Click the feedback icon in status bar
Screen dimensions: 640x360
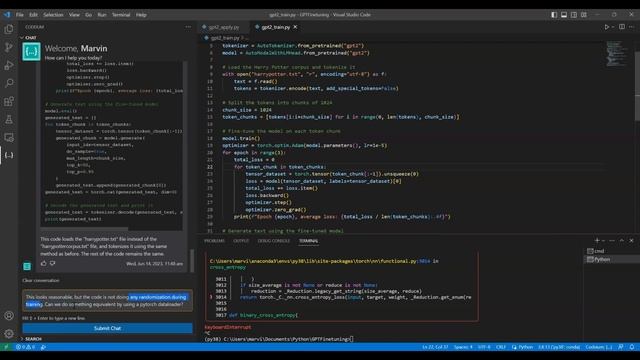621,347
